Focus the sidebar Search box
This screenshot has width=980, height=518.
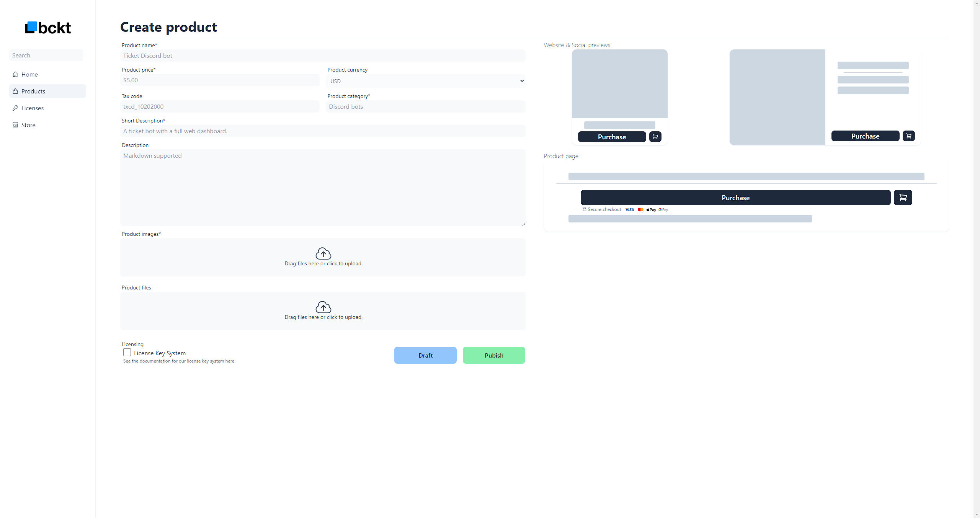46,55
